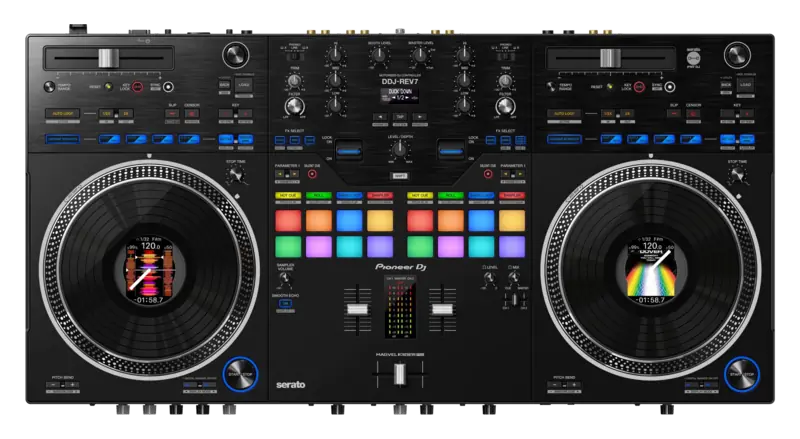Adjust the SAMPLER VOLUME knob
The height and width of the screenshot is (439, 800).
click(x=285, y=279)
